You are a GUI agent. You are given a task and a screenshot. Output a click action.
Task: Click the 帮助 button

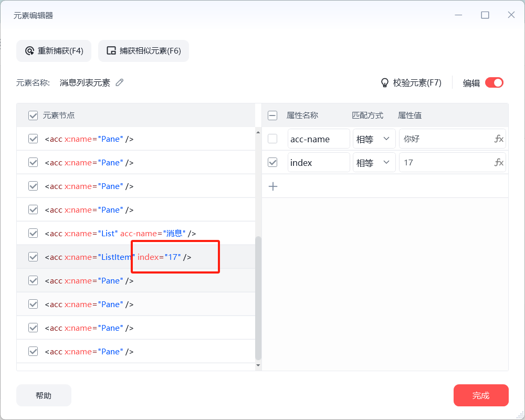tap(44, 395)
